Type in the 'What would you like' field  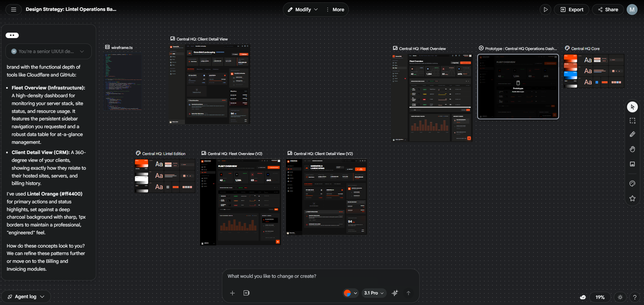tap(320, 276)
